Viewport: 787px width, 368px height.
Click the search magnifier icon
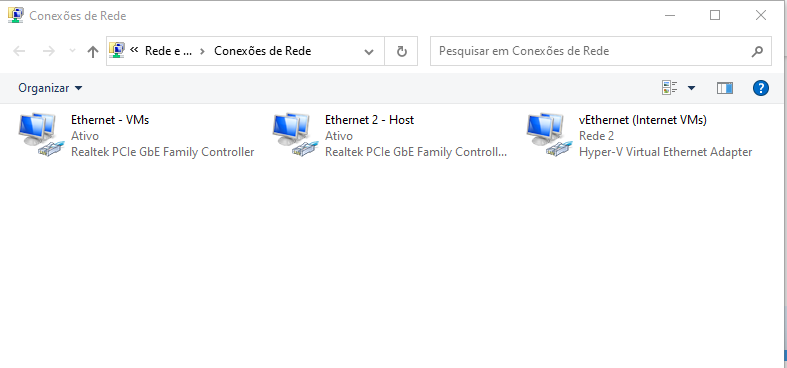[757, 51]
